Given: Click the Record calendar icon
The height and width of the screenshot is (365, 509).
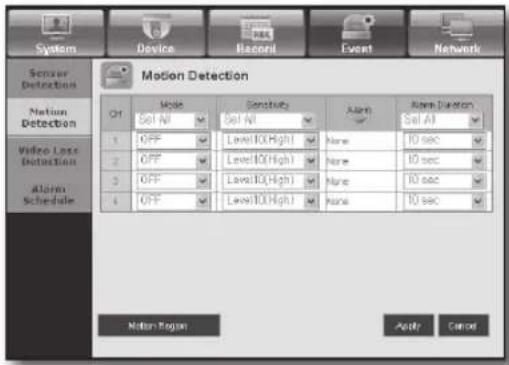Looking at the screenshot, I should tap(257, 29).
